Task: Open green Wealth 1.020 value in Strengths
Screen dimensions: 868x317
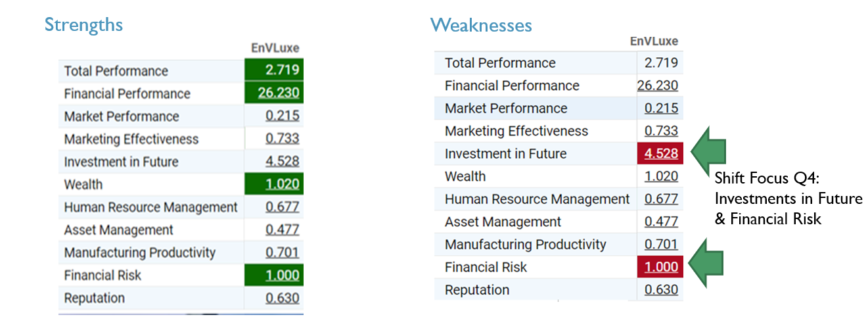Action: (x=283, y=185)
